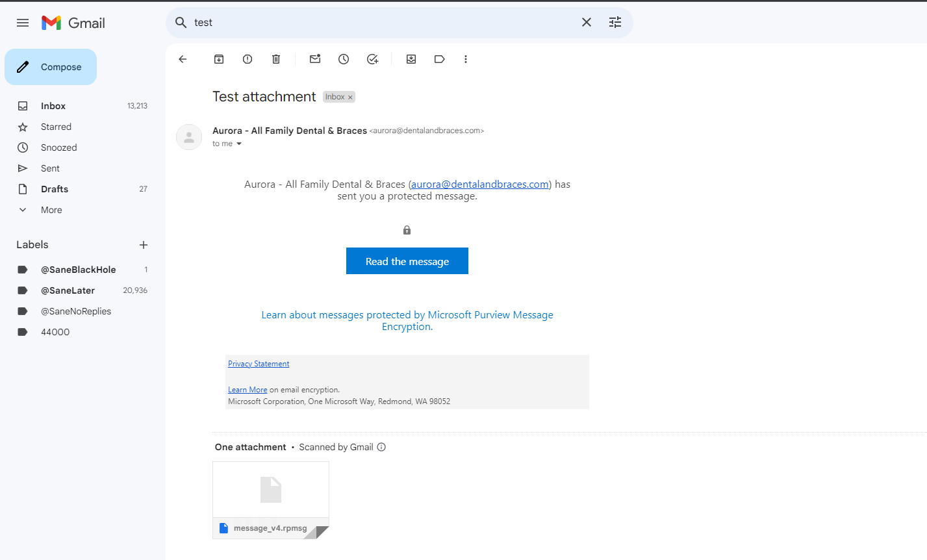
Task: Click the 'Test attachment' subject heading
Action: 264,97
